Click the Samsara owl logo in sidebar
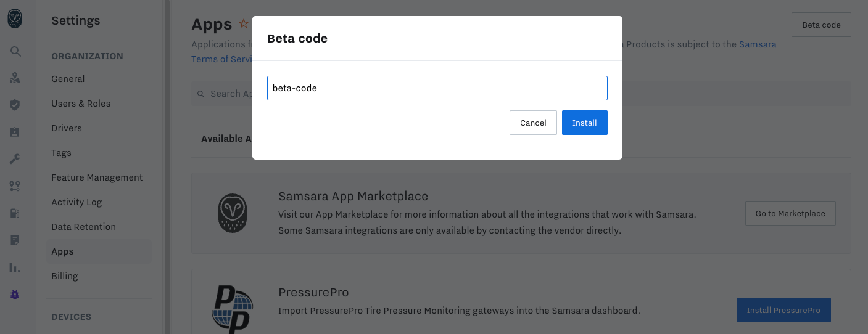The height and width of the screenshot is (334, 868). coord(15,19)
